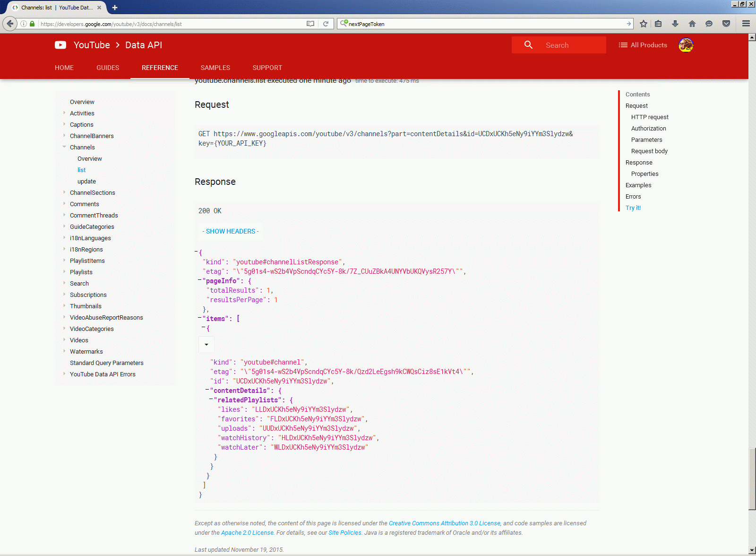The image size is (756, 556).
Task: Open the chat smiley toolbar icon
Action: tap(709, 24)
